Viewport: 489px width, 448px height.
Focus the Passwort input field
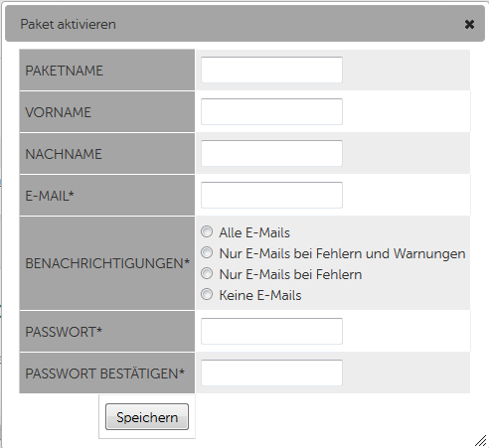pos(271,331)
